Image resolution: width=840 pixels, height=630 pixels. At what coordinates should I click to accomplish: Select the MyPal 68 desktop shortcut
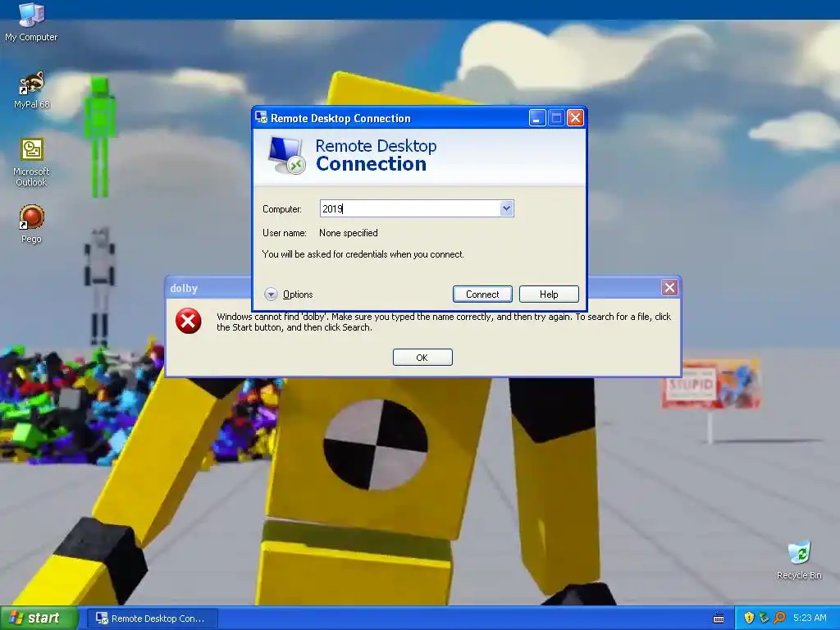pos(32,90)
